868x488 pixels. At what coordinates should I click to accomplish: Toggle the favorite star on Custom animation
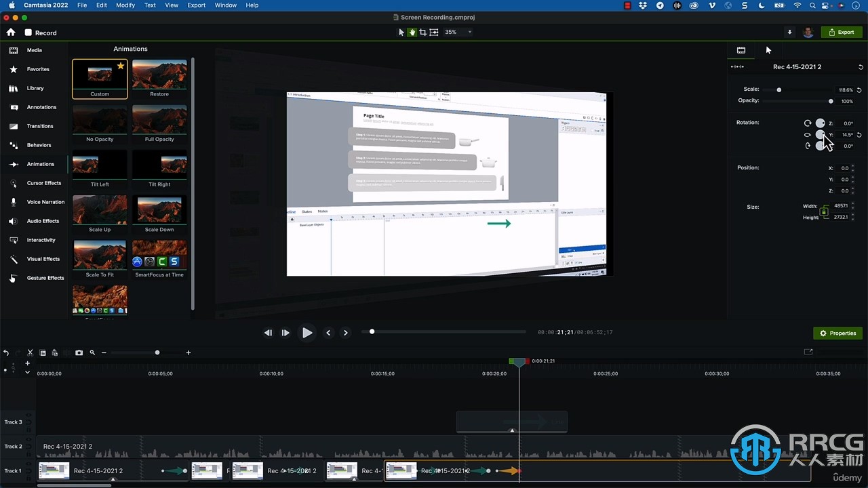[121, 66]
